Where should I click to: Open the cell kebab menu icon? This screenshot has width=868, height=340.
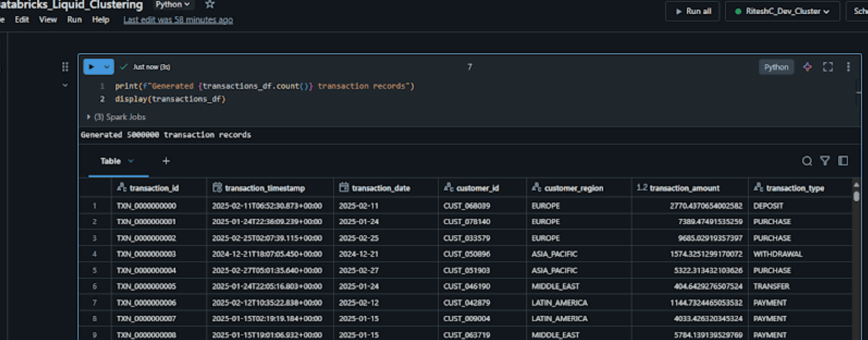tap(848, 67)
